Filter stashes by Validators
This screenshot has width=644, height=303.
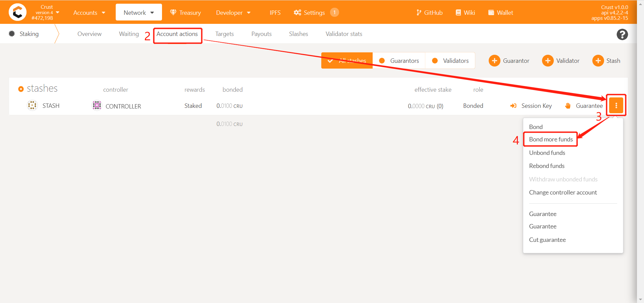(450, 60)
